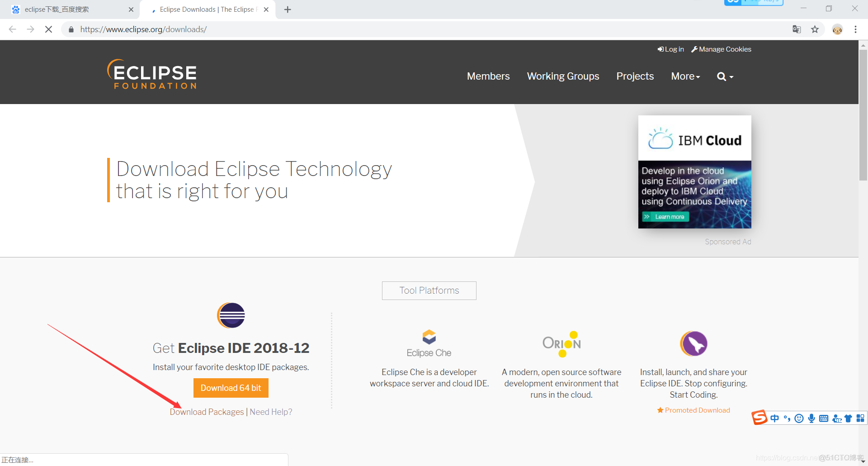This screenshot has width=868, height=466.
Task: Click the scrollbar up arrow
Action: tap(863, 45)
